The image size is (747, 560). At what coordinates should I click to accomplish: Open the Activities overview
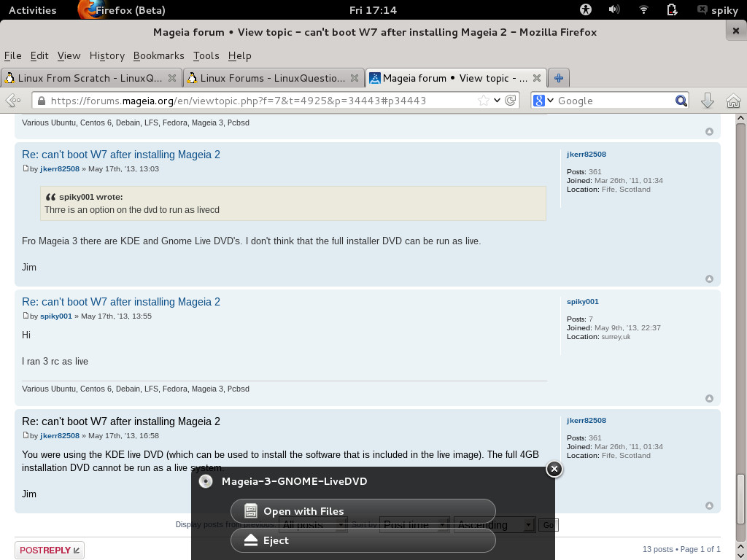point(32,10)
